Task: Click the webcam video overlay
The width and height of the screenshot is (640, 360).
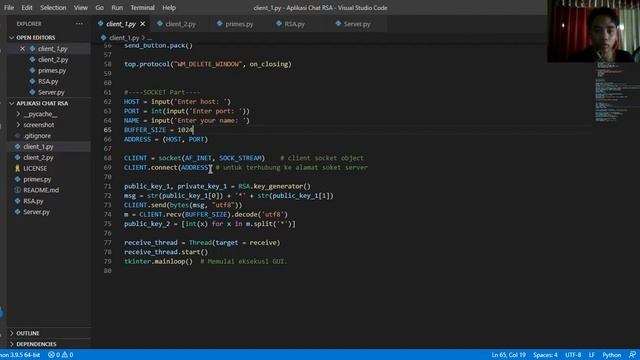Action: [593, 31]
